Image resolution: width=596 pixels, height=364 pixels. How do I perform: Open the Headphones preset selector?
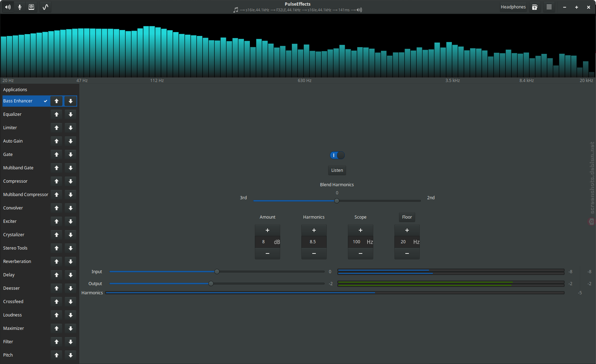pos(513,7)
